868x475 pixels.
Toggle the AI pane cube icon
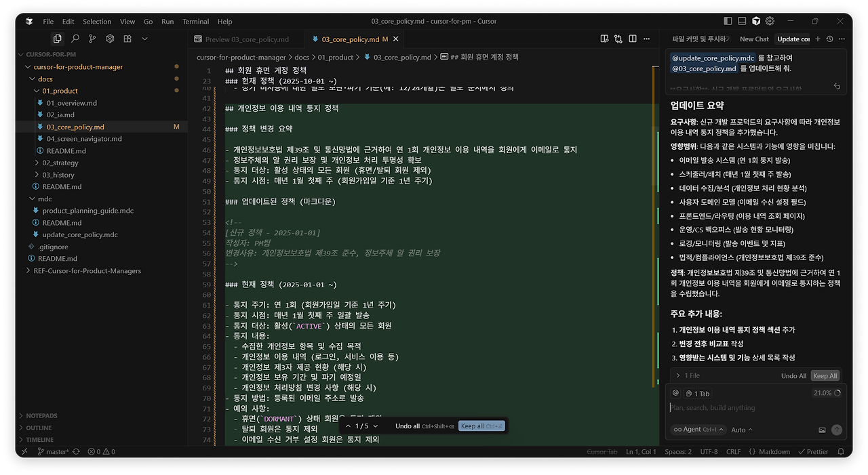click(756, 22)
